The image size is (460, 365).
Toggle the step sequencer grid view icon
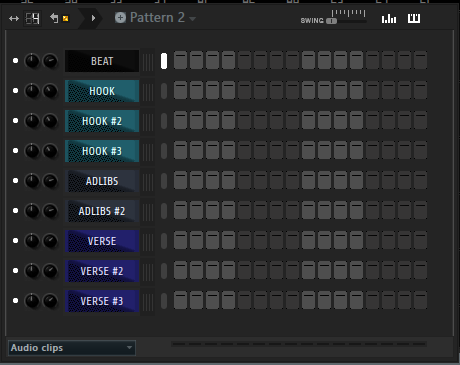coord(32,19)
